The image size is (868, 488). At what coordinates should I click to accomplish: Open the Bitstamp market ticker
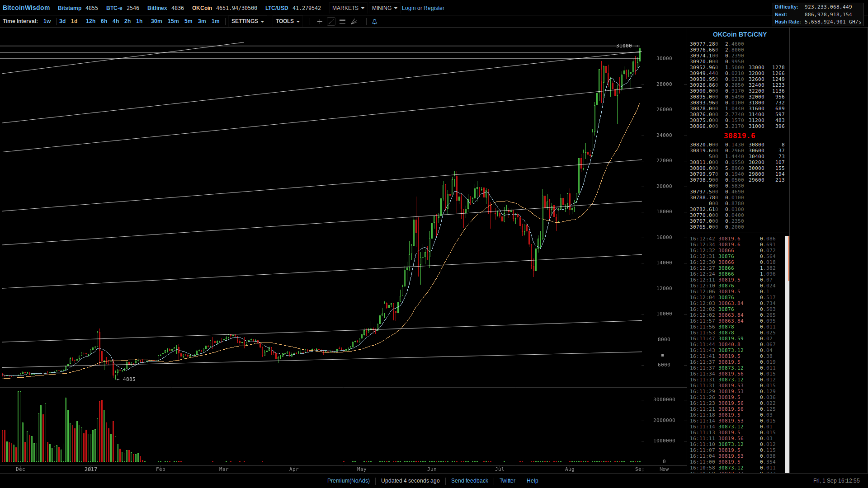point(70,8)
